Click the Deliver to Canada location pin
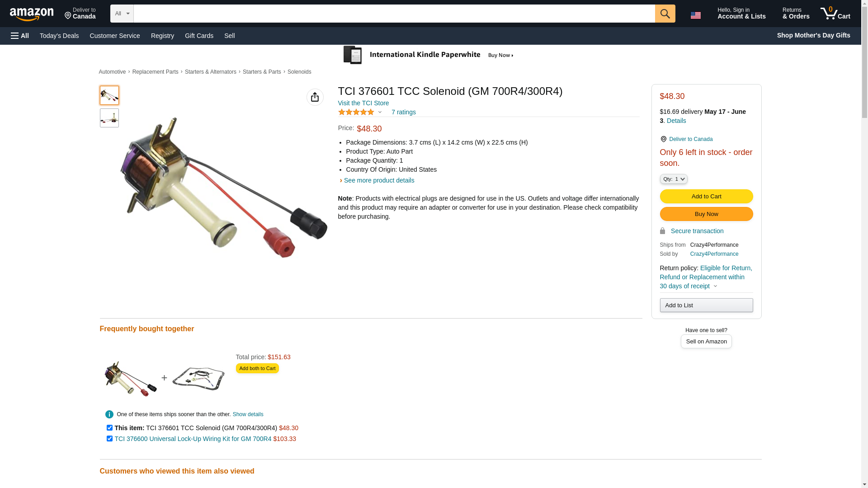 point(663,139)
